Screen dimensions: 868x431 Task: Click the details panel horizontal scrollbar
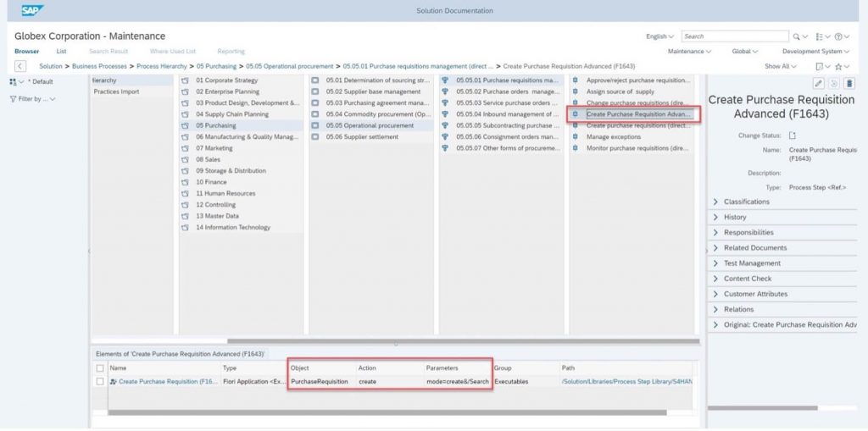pos(763,408)
